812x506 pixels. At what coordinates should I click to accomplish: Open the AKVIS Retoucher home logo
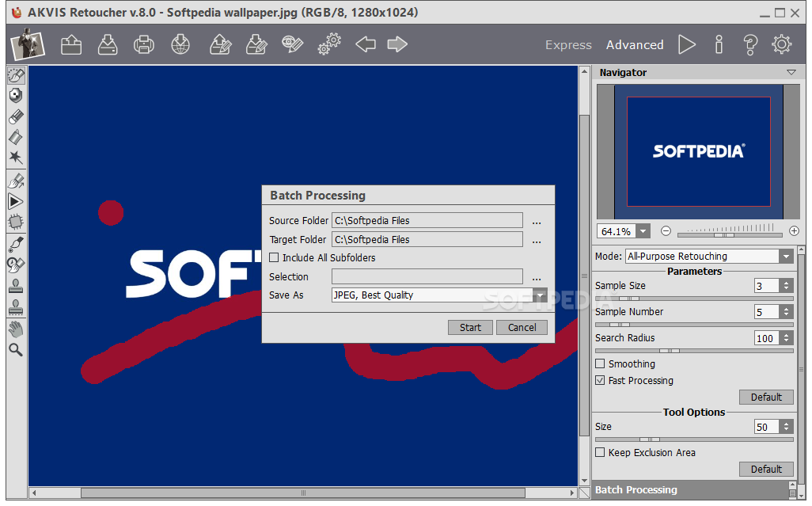click(28, 44)
